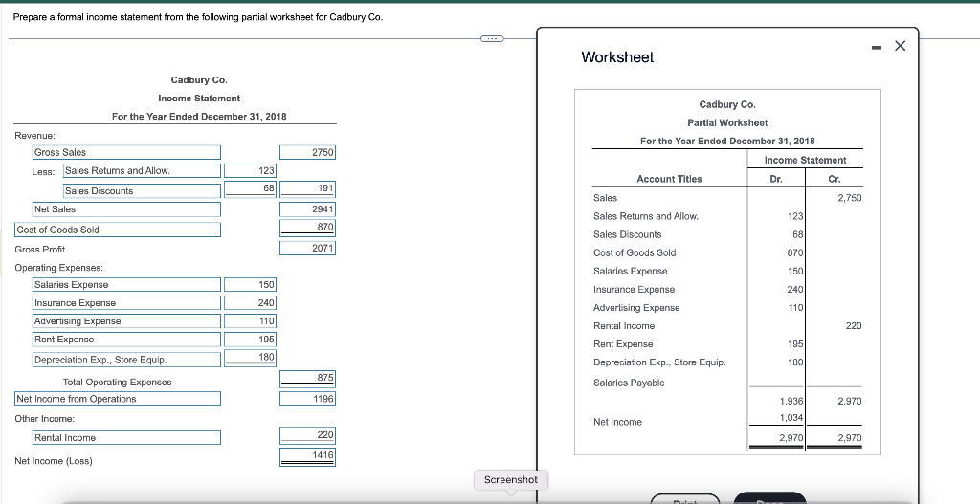The height and width of the screenshot is (504, 980).
Task: Click worksheet Rental Income row label
Action: coord(624,326)
